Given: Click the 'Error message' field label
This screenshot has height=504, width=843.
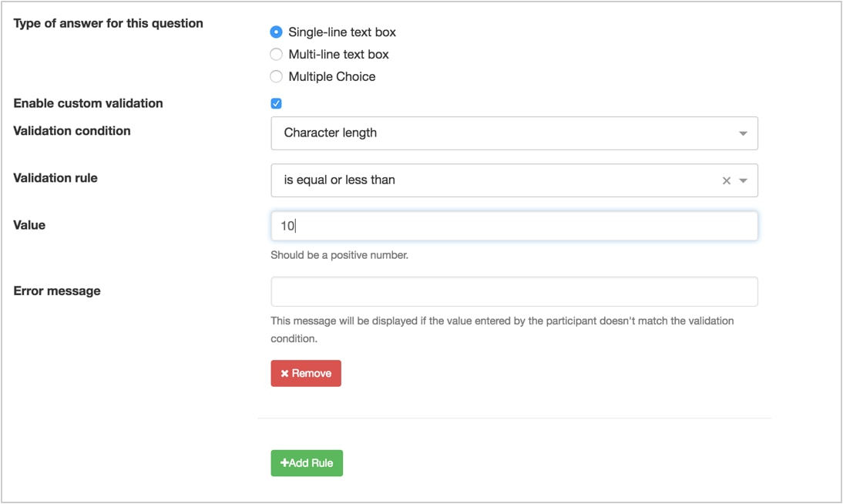Looking at the screenshot, I should [x=57, y=291].
